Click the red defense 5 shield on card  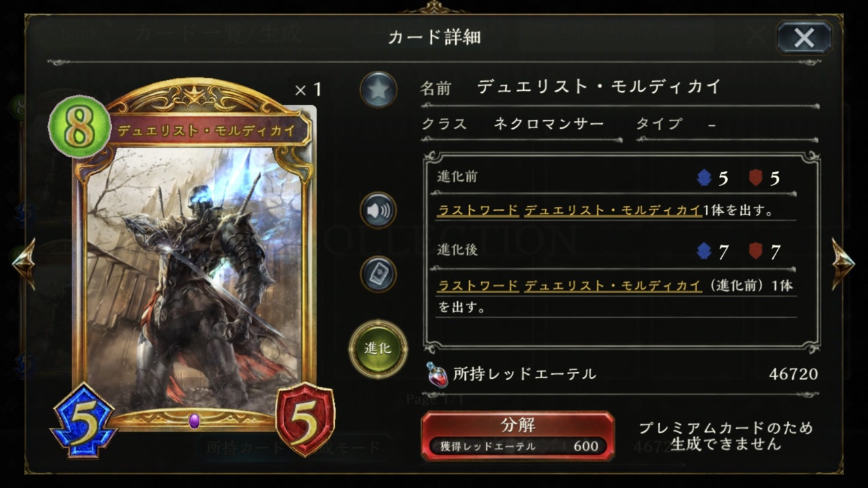tap(305, 419)
